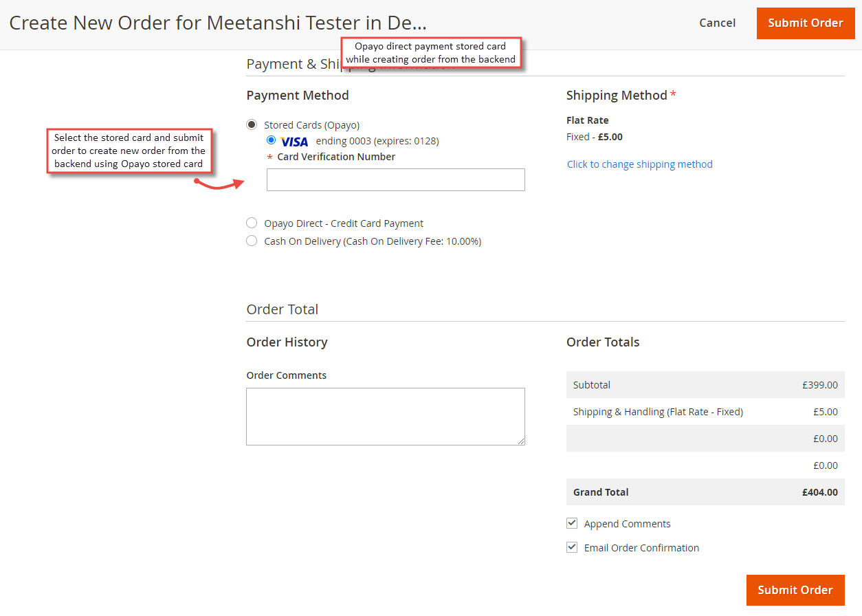
Task: Click the Grand Total £404.00 value
Action: (x=820, y=492)
